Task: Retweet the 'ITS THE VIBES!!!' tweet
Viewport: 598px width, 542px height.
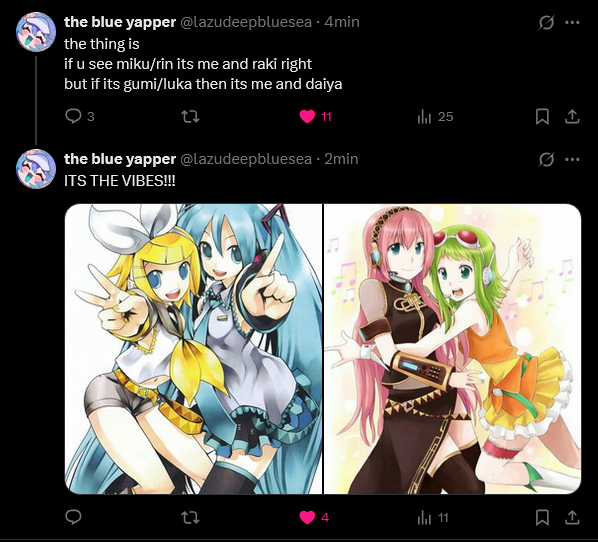Action: point(190,518)
